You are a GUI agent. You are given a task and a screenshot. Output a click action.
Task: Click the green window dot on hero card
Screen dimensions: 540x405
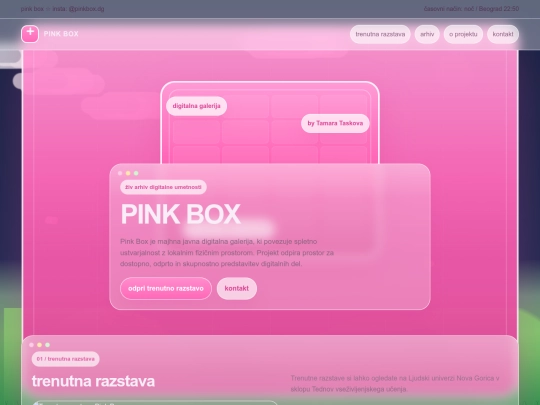(136, 173)
